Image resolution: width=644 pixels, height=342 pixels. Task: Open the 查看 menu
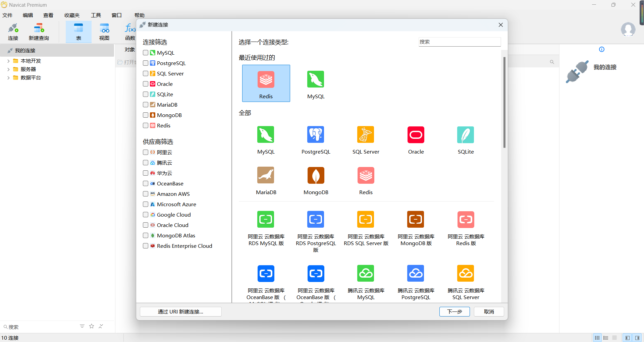click(x=48, y=15)
